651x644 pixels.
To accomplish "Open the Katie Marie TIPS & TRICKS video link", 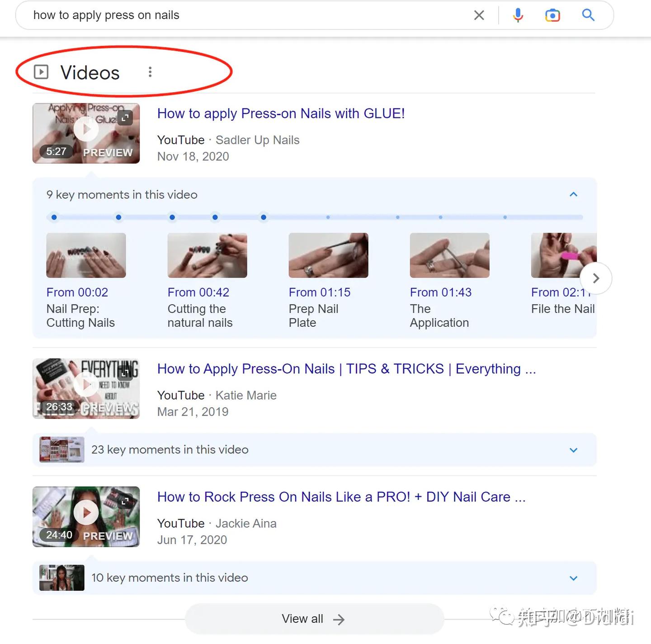I will pyautogui.click(x=346, y=369).
